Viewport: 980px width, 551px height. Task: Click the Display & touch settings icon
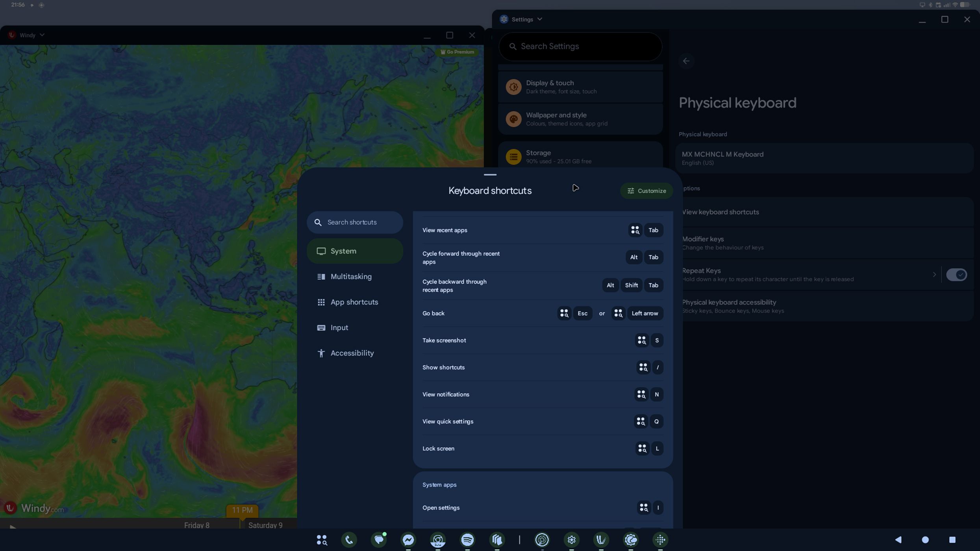(x=513, y=87)
